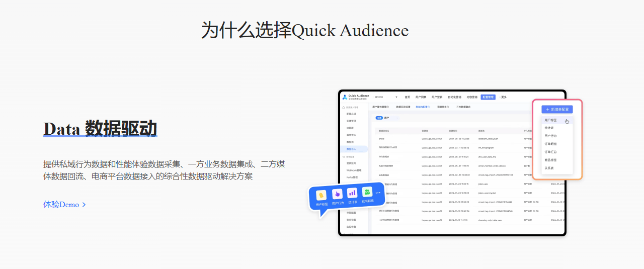Pick 关系表 in the dropdown list
Image resolution: width=644 pixels, height=269 pixels.
coord(549,168)
